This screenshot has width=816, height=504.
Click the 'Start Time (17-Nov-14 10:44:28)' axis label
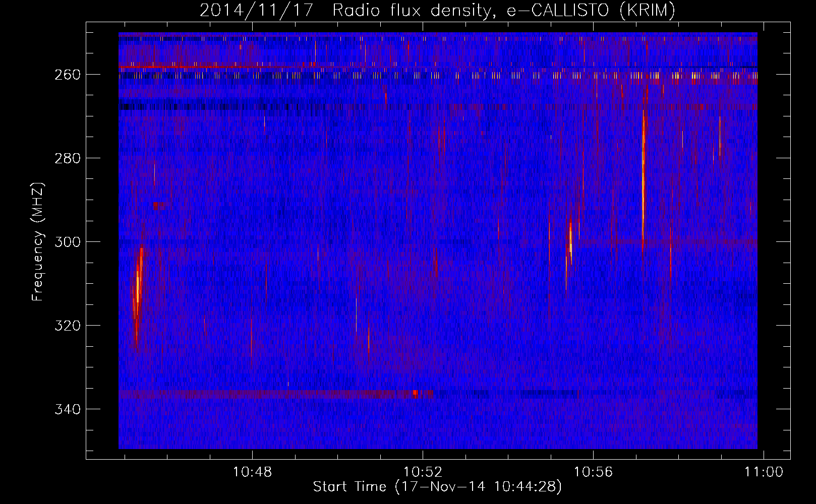coord(437,487)
